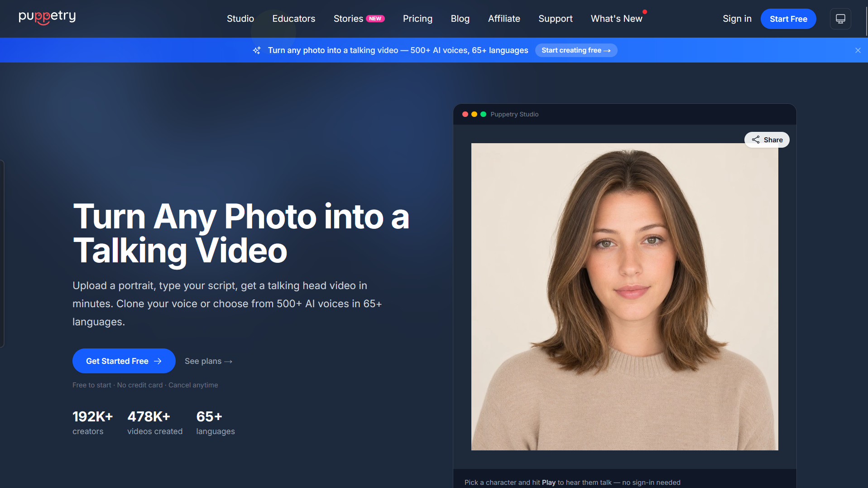
Task: Click the red dot in Puppetry Studio window
Action: click(465, 114)
